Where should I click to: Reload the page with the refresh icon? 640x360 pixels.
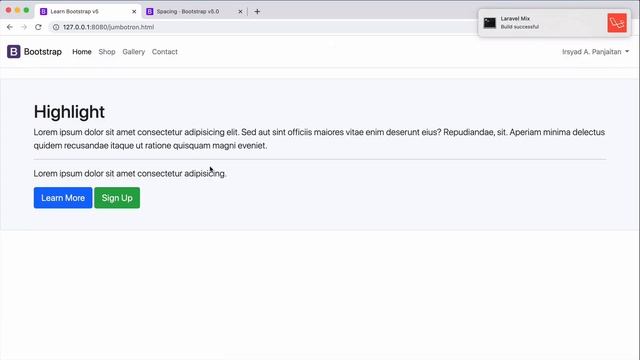tap(38, 27)
